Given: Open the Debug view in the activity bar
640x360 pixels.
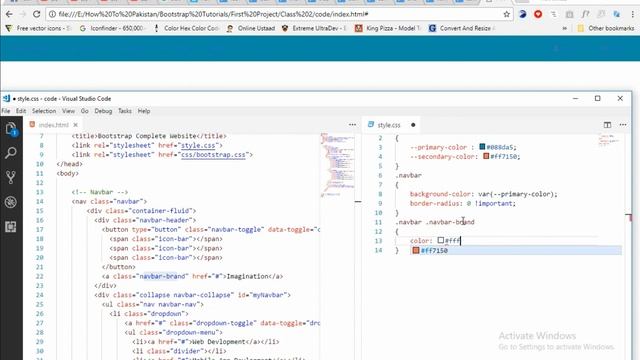Looking at the screenshot, I should (11, 202).
